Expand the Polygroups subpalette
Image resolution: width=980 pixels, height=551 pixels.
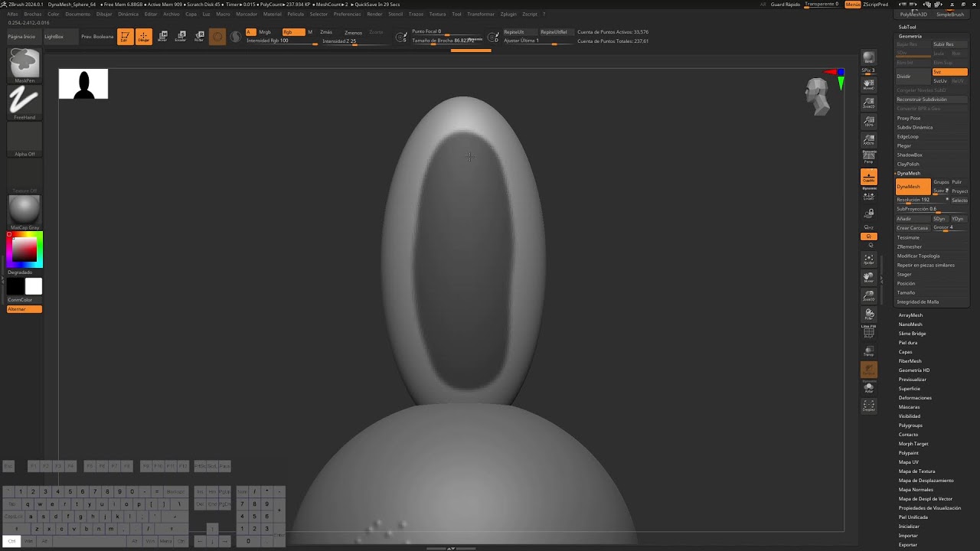pyautogui.click(x=910, y=425)
